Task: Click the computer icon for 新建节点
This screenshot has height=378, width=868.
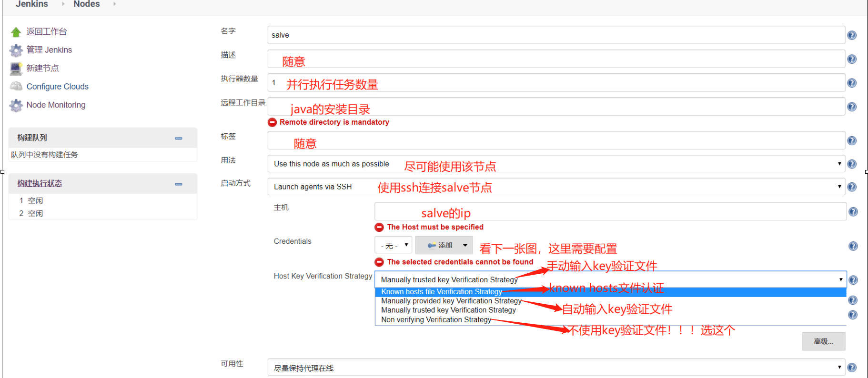Action: (x=16, y=69)
